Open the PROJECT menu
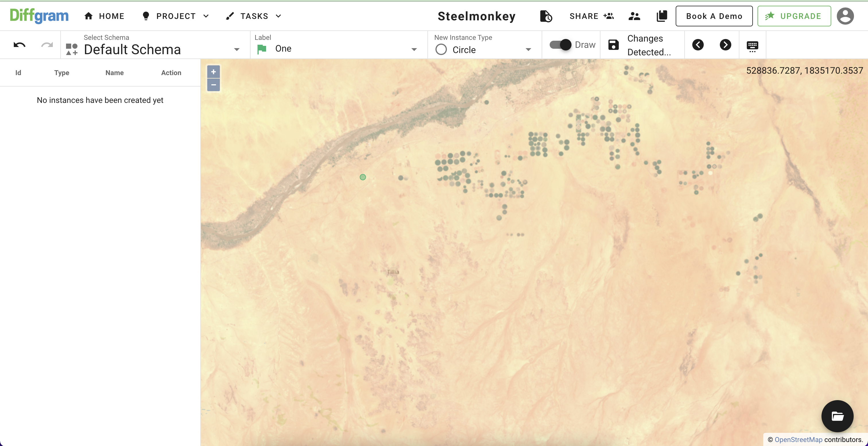The width and height of the screenshot is (868, 446). [176, 16]
